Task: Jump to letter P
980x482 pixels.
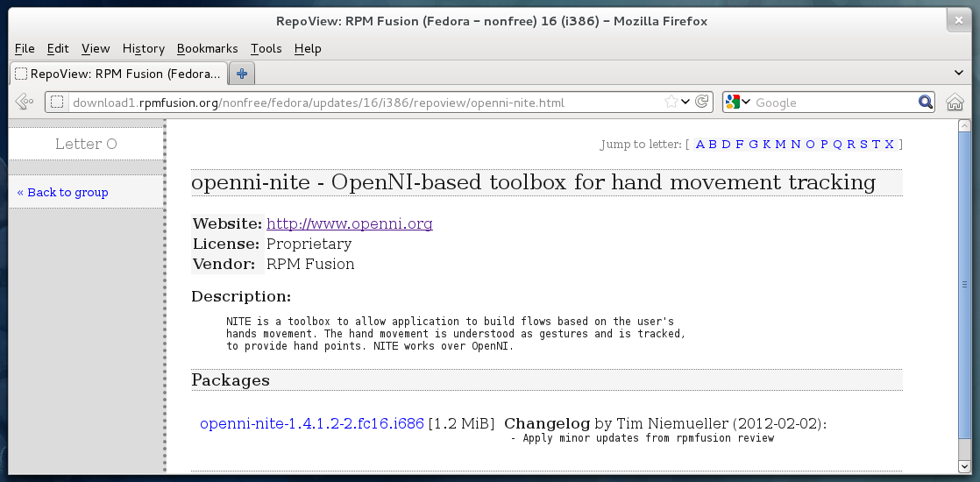Action: click(x=824, y=145)
